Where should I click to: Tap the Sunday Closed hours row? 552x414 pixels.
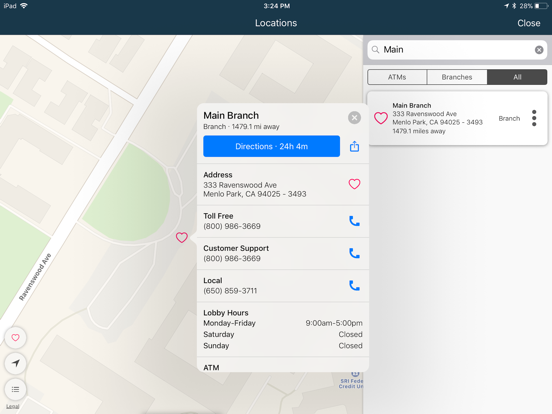point(283,346)
